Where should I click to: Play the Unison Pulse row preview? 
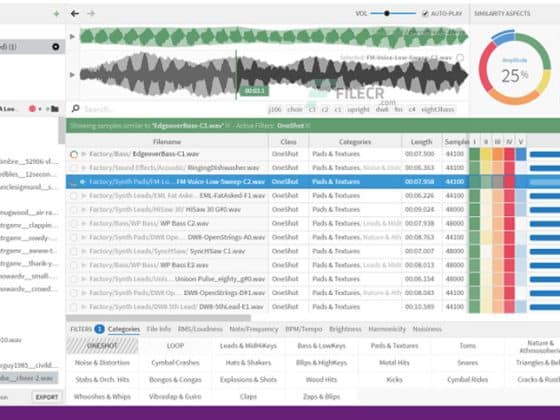point(84,279)
